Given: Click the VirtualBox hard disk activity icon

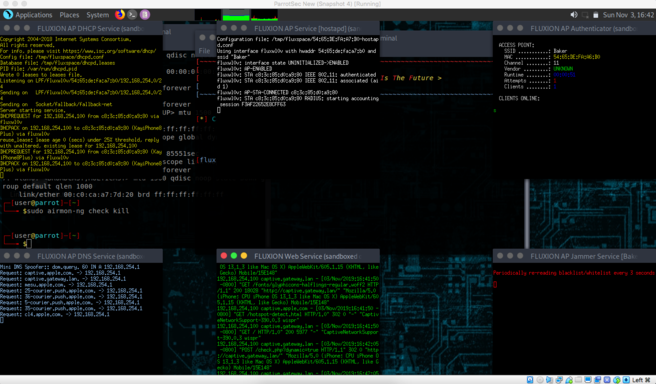Looking at the screenshot, I should pyautogui.click(x=530, y=380).
